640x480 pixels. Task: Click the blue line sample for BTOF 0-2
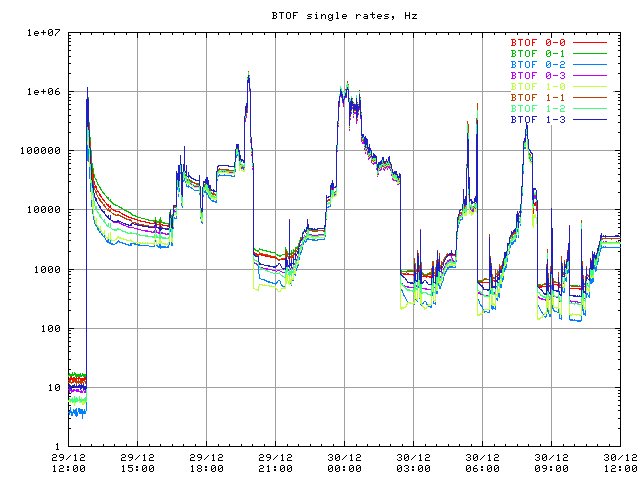590,64
